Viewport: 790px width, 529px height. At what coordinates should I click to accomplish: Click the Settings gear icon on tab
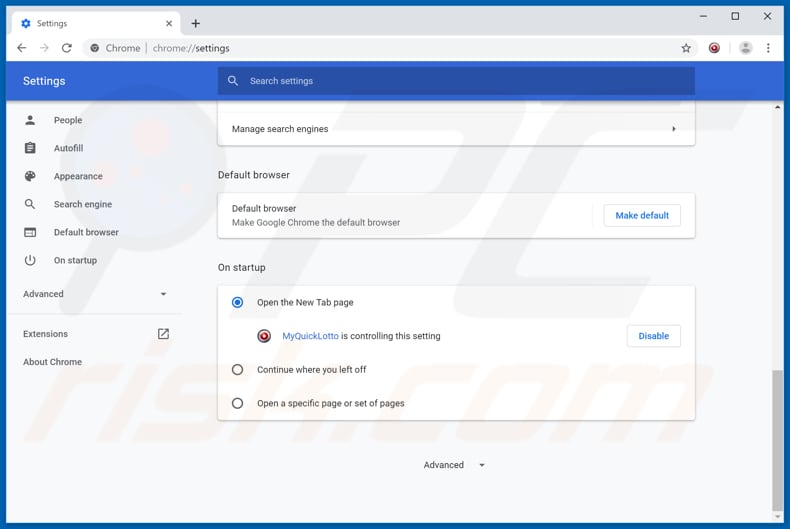click(26, 23)
